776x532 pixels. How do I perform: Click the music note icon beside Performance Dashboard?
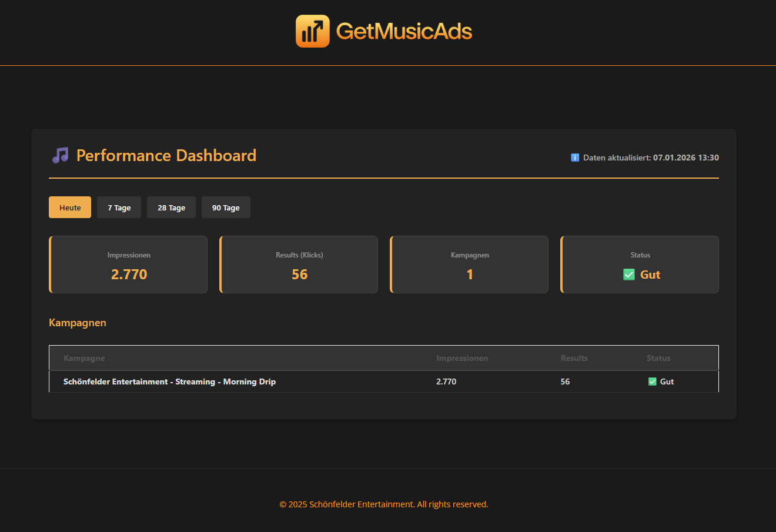pos(59,155)
